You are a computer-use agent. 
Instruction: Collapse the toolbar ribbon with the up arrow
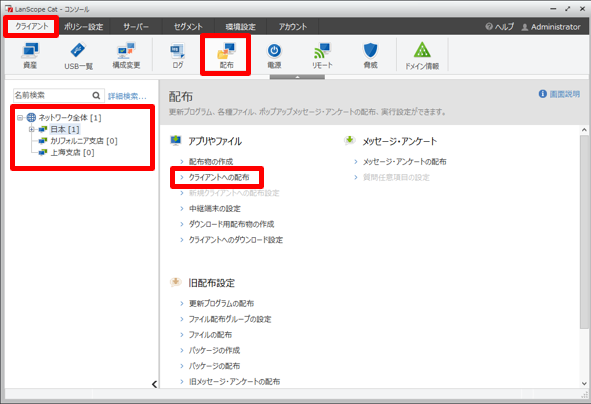point(297,77)
